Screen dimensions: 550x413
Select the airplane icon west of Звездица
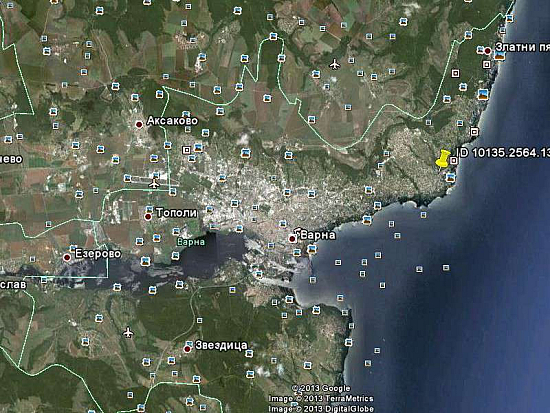(128, 332)
